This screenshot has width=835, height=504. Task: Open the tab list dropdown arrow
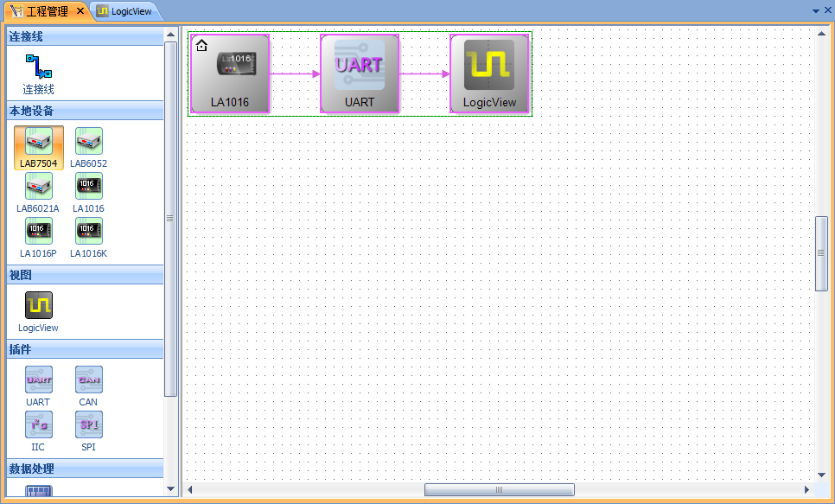816,10
